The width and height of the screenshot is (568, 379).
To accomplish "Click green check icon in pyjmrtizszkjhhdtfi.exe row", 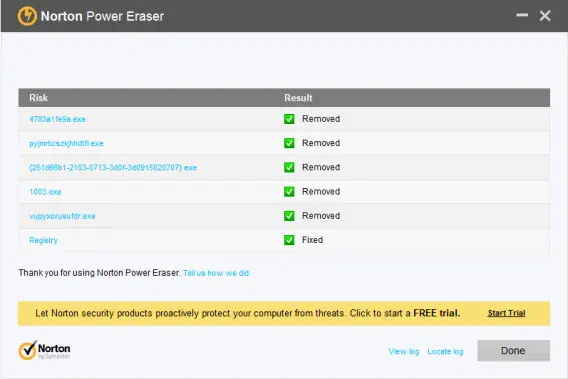I will pos(289,143).
